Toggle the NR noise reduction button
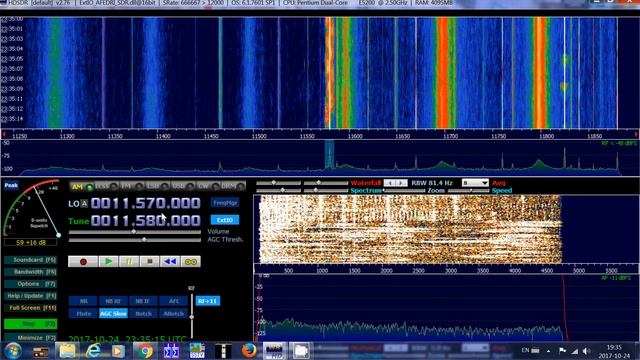Screen dimensions: 640x360 pos(83,301)
